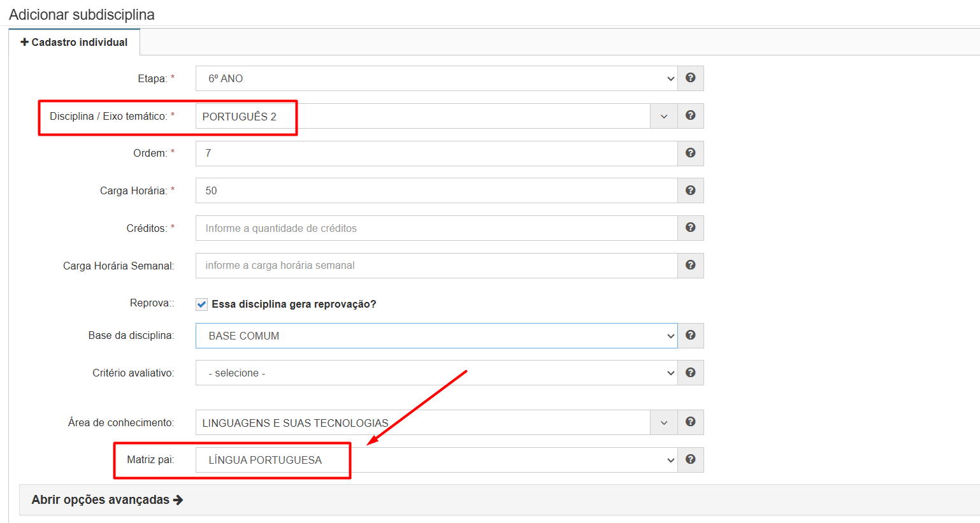
Task: Click help icon beside Matriz pai dropdown
Action: point(690,459)
